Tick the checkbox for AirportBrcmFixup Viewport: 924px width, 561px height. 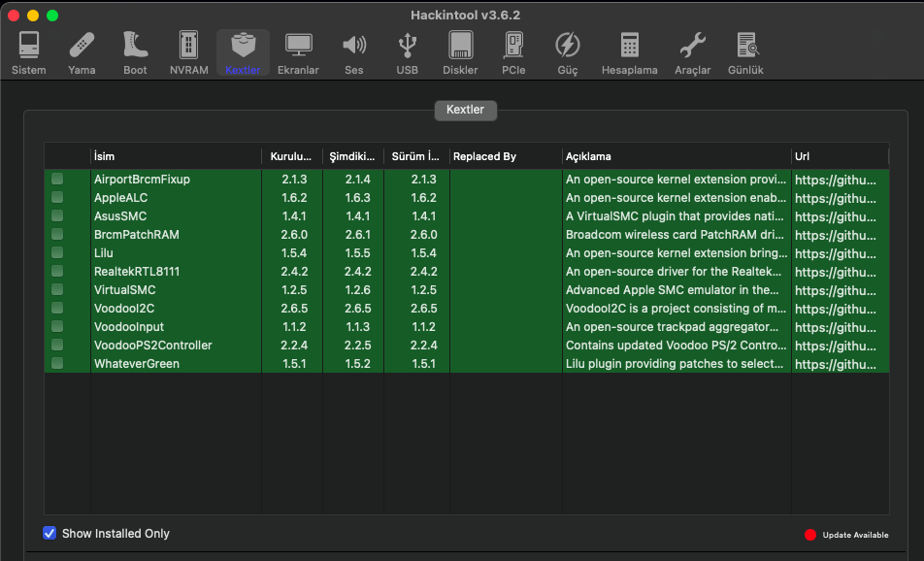(x=57, y=180)
